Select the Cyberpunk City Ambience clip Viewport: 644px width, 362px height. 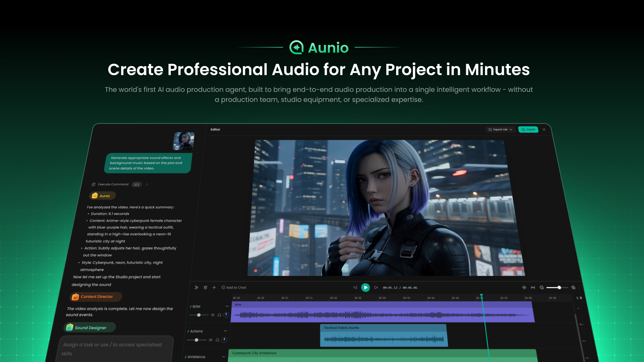click(382, 356)
